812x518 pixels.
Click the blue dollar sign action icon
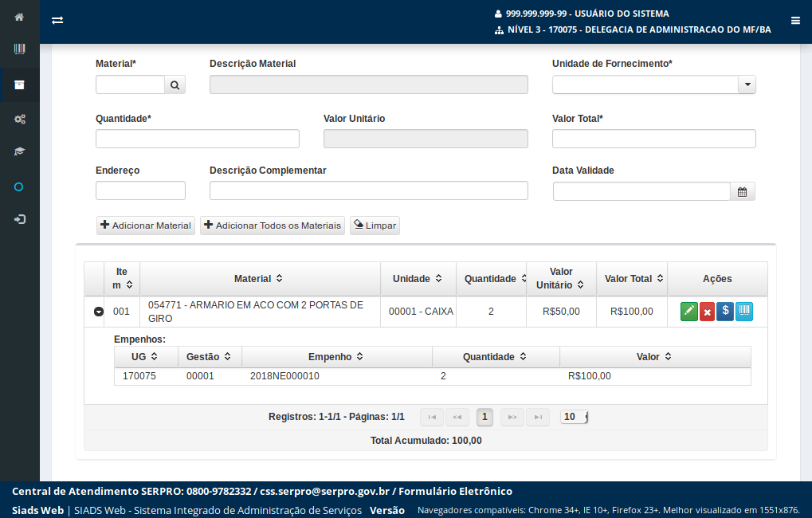coord(725,312)
